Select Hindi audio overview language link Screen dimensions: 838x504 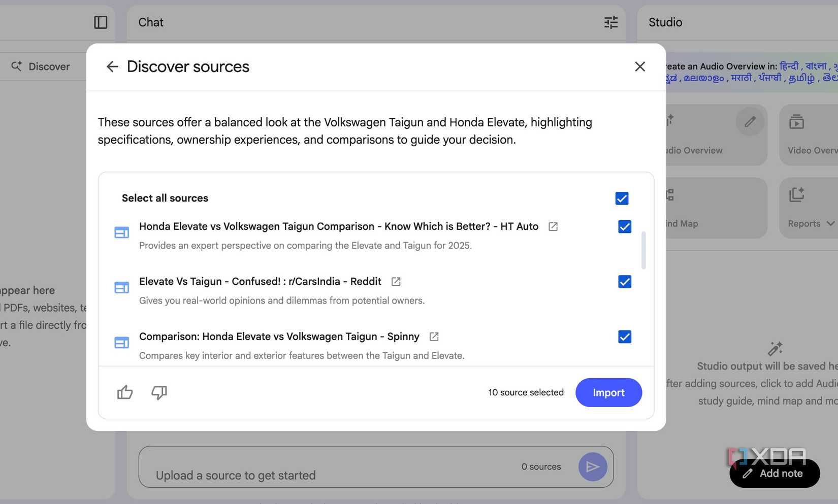point(789,66)
